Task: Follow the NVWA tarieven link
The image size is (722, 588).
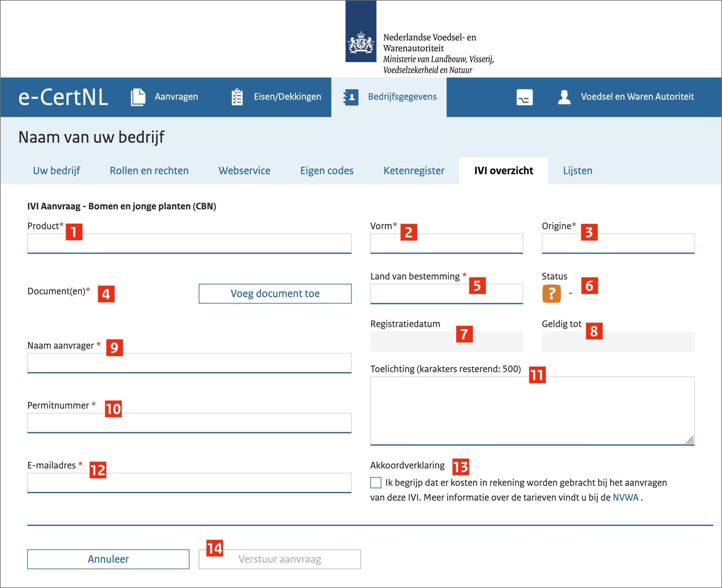Action: (x=625, y=497)
